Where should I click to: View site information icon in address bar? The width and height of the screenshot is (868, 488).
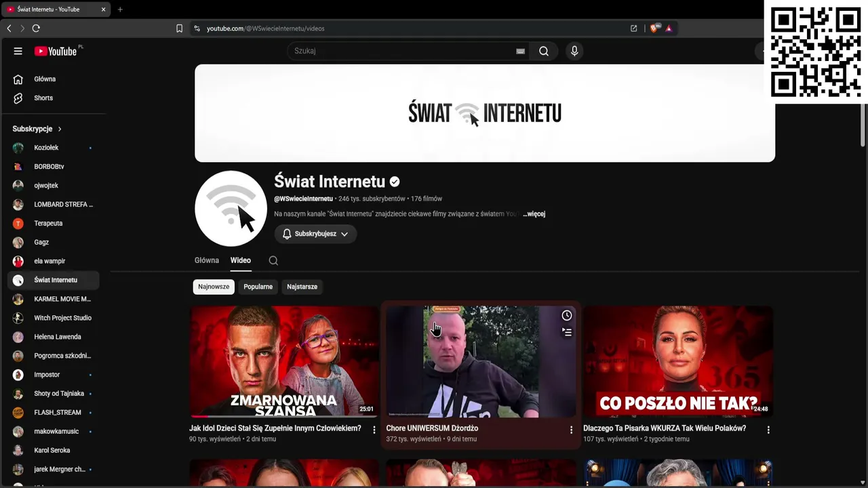[197, 28]
